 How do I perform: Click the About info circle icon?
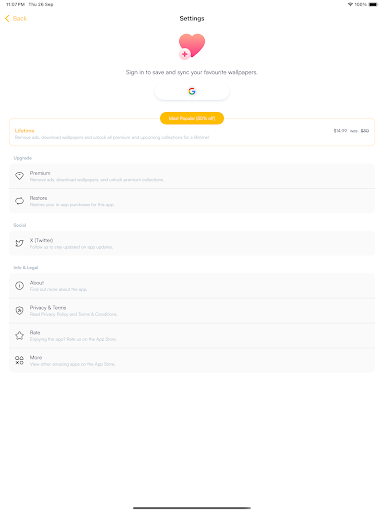pyautogui.click(x=19, y=286)
